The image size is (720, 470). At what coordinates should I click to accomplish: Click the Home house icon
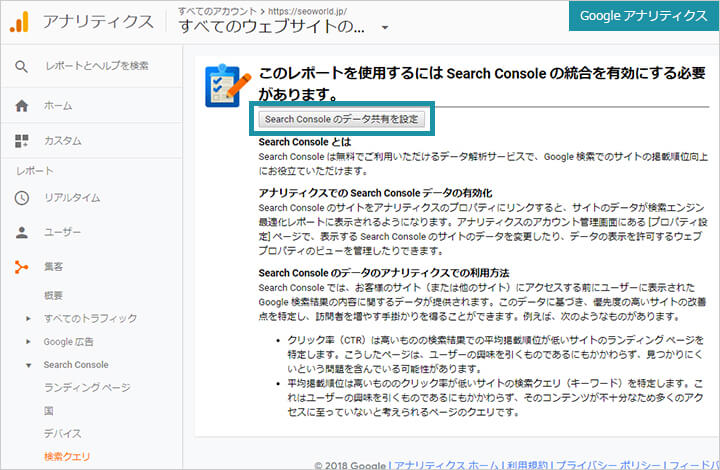tap(22, 106)
